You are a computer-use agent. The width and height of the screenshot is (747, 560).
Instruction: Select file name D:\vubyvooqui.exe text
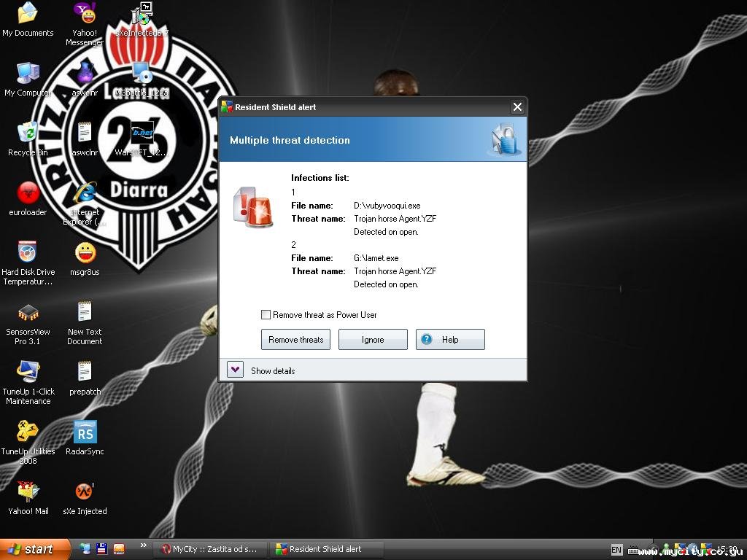pyautogui.click(x=387, y=206)
